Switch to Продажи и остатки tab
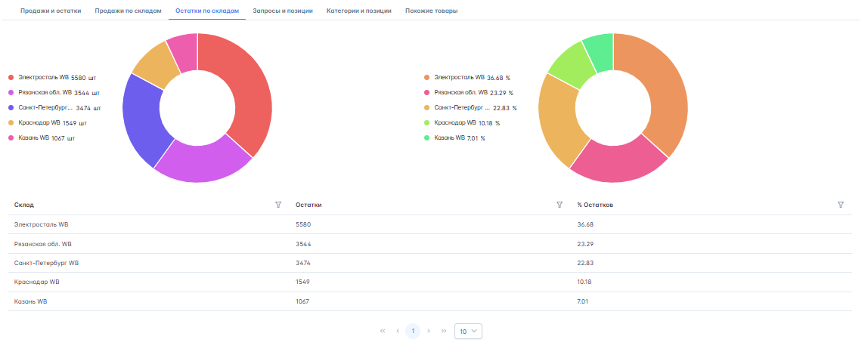The image size is (868, 358). [51, 11]
